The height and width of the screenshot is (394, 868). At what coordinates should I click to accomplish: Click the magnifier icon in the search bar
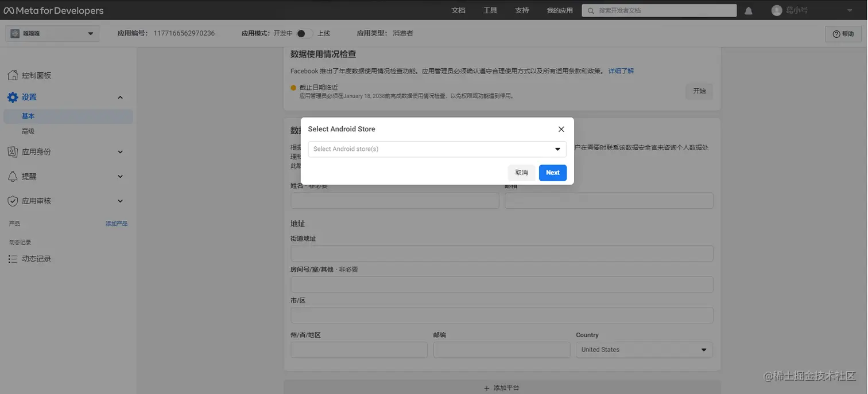pyautogui.click(x=590, y=10)
